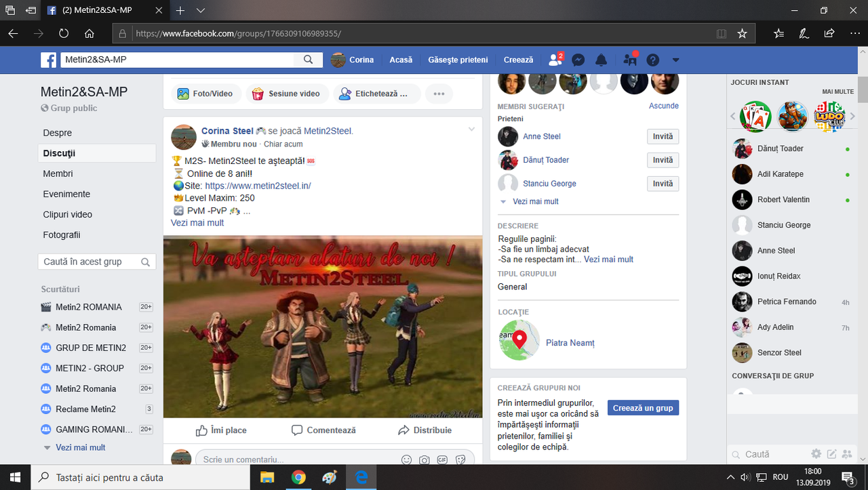Open the favorites hub icon
Screen dimensions: 868x490
click(778, 33)
